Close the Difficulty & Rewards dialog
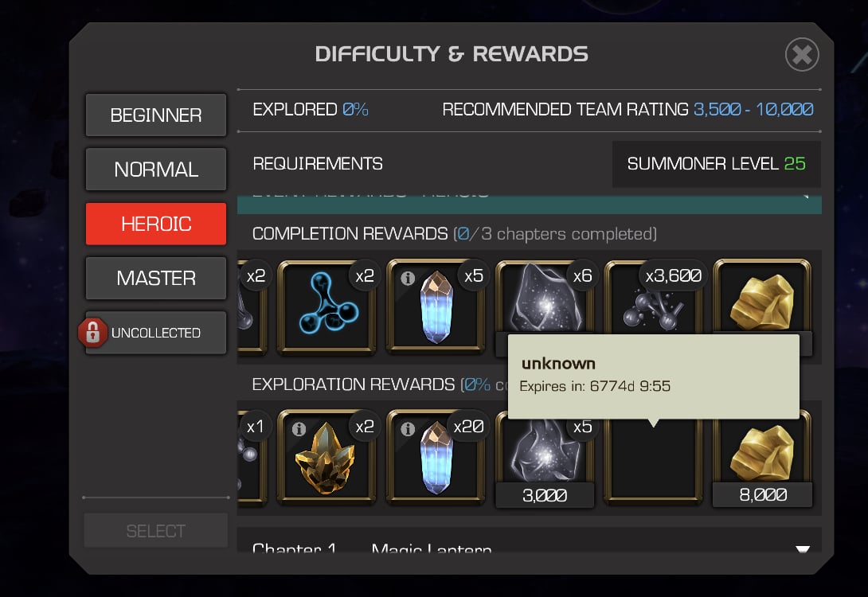 coord(802,54)
